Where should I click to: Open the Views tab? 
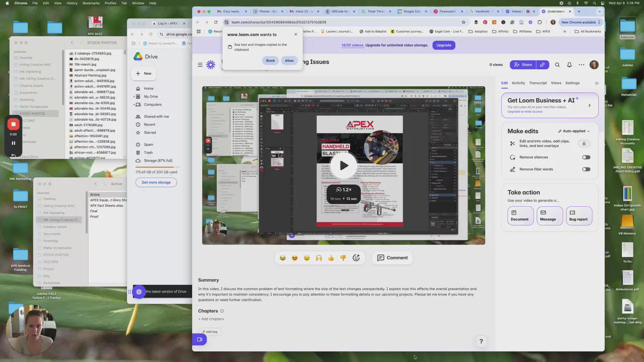(556, 83)
